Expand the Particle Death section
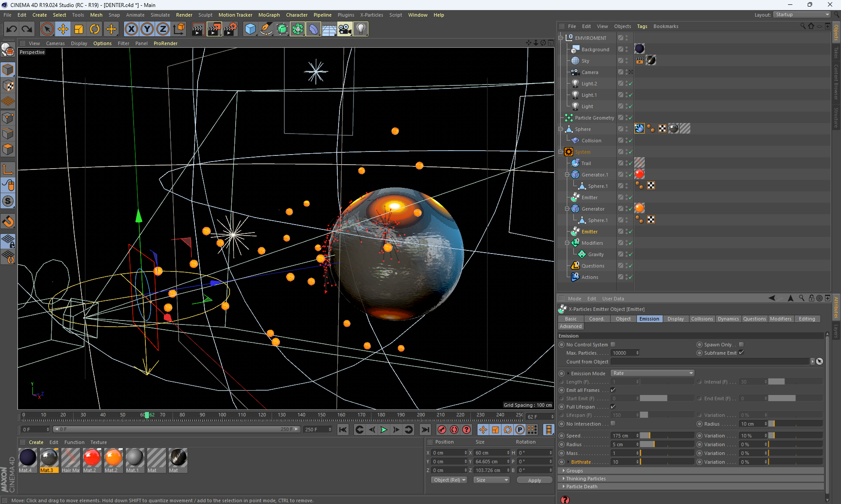 point(581,486)
